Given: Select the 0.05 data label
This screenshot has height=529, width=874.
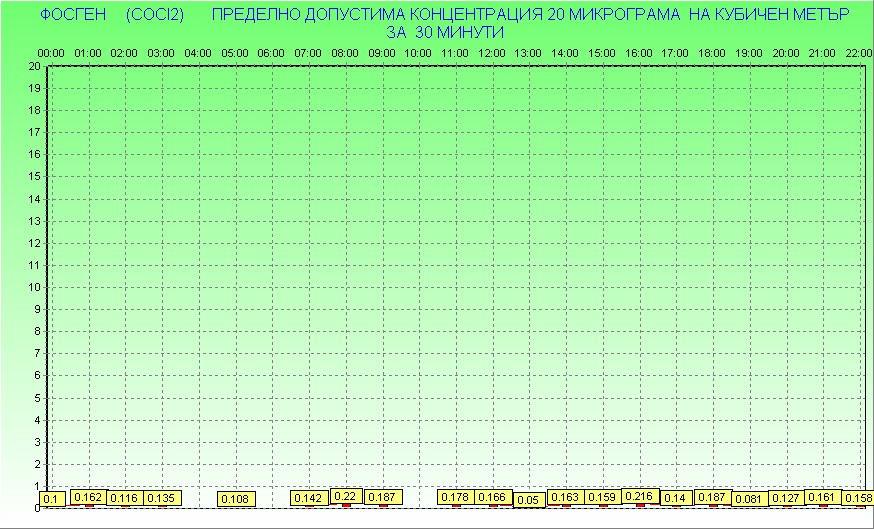Looking at the screenshot, I should point(528,500).
